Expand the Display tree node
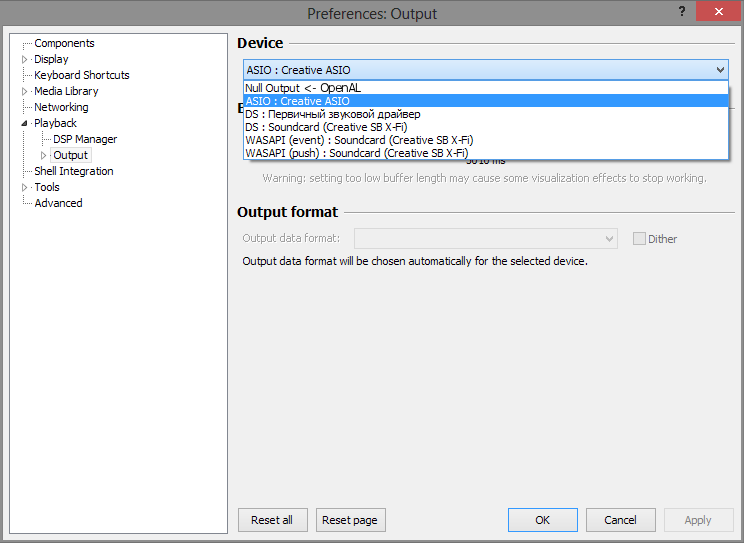Viewport: 744px width, 543px height. pyautogui.click(x=25, y=59)
